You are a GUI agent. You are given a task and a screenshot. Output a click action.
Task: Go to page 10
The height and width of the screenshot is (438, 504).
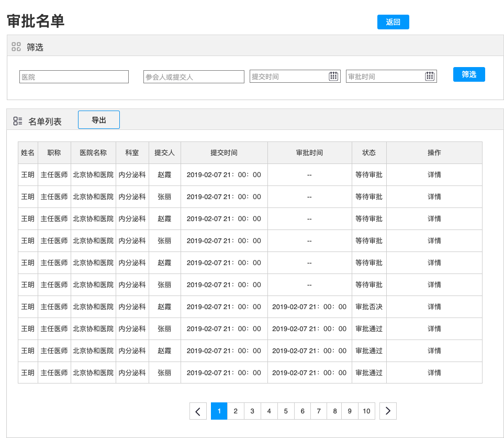coord(366,411)
